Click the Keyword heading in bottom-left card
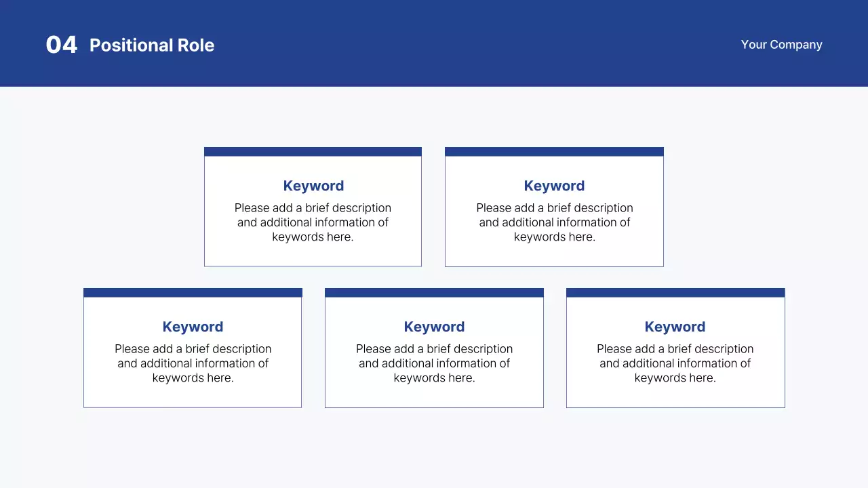The image size is (868, 488). (x=193, y=327)
